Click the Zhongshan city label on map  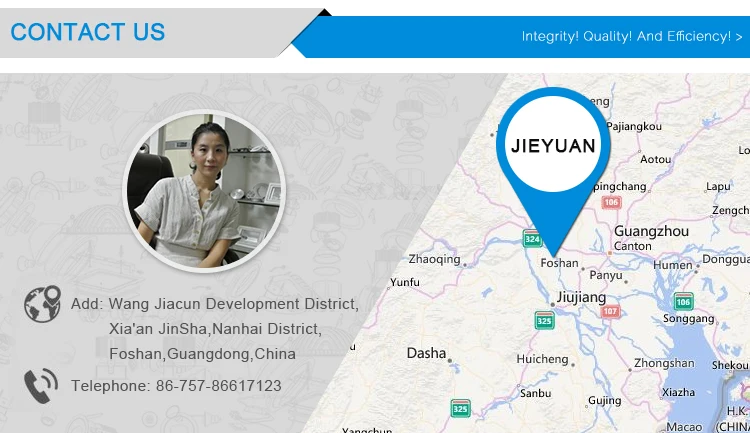(664, 363)
